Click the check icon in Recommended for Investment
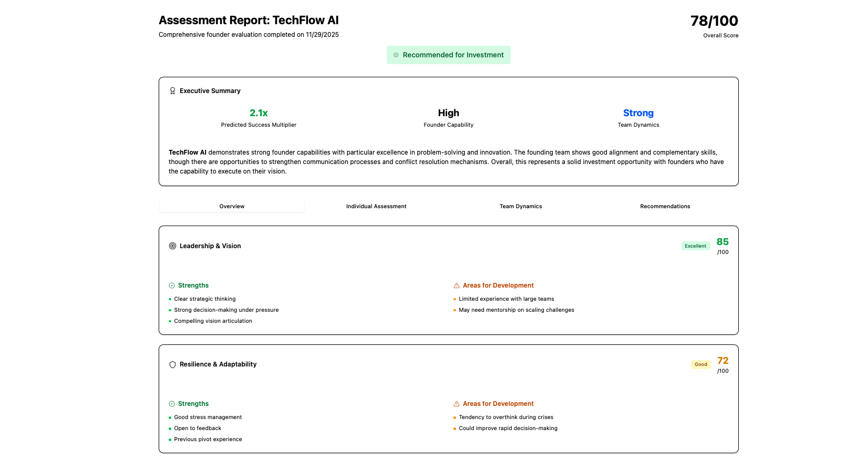Image resolution: width=868 pixels, height=459 pixels. tap(396, 55)
